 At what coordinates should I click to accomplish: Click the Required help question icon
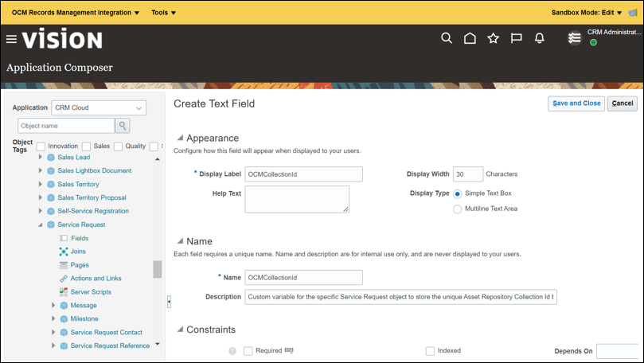pos(232,351)
